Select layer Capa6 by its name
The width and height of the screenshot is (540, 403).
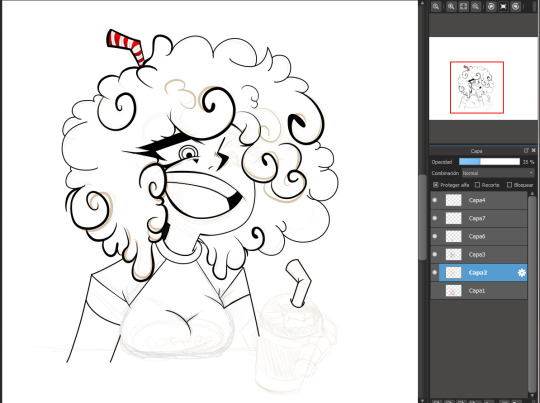477,236
